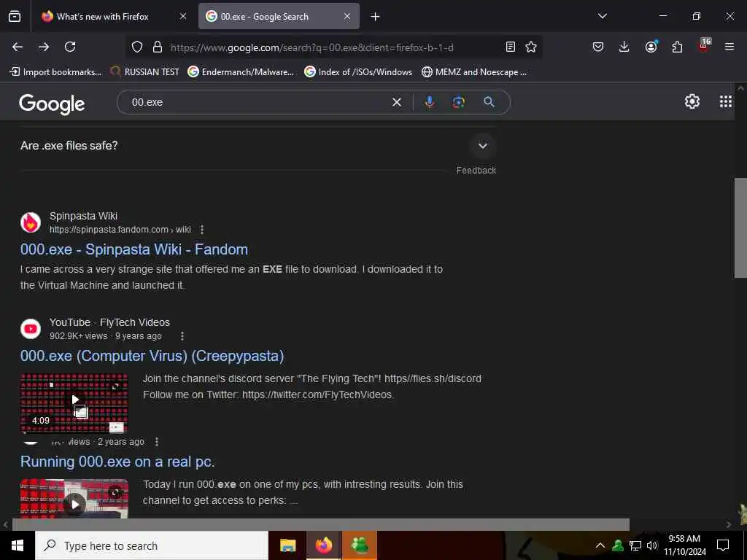This screenshot has height=560, width=747.
Task: Open the Downloads panel
Action: (x=624, y=47)
